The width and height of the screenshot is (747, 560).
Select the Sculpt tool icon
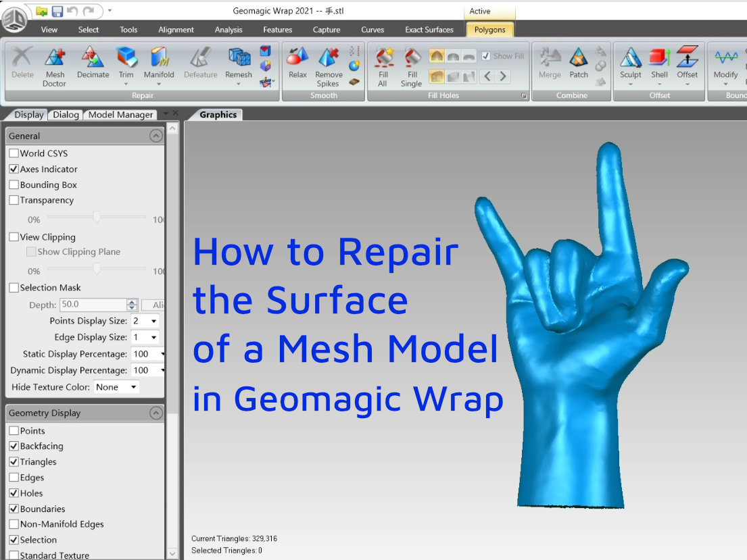630,59
